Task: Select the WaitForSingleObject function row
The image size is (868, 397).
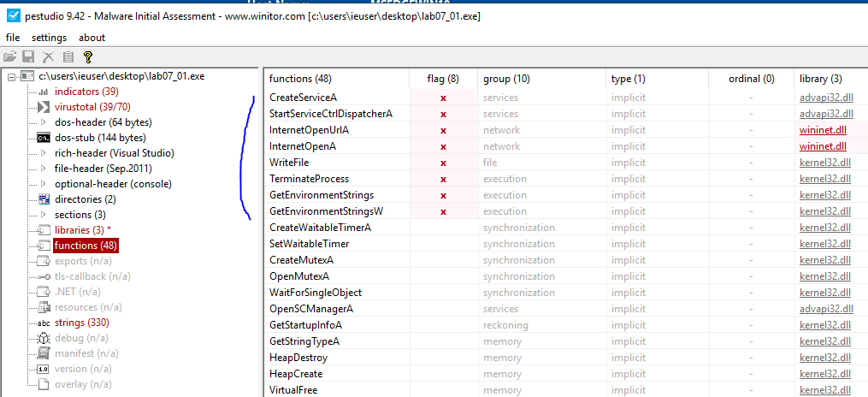Action: [566, 293]
